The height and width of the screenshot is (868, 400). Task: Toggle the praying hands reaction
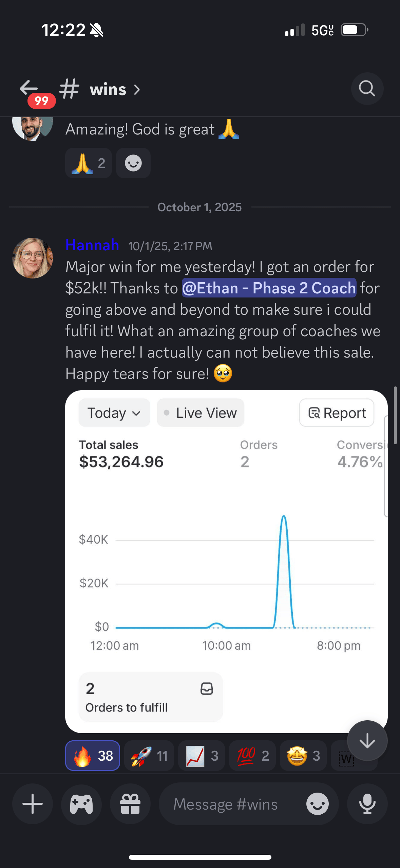click(x=88, y=163)
